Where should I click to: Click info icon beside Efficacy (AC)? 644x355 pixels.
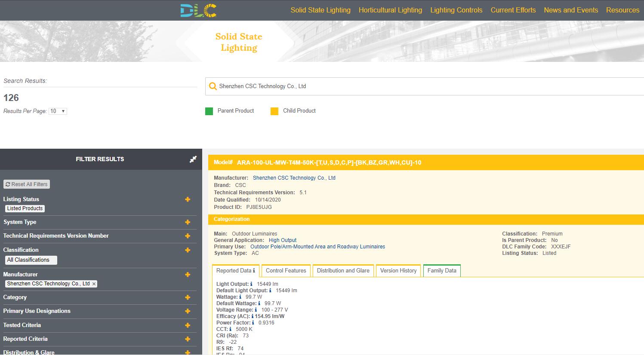pos(252,316)
